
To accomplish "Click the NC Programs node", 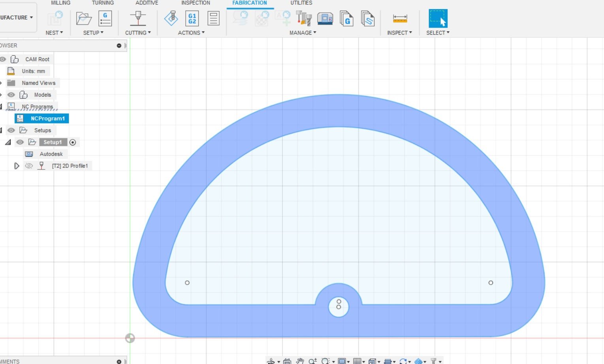I will tap(37, 107).
